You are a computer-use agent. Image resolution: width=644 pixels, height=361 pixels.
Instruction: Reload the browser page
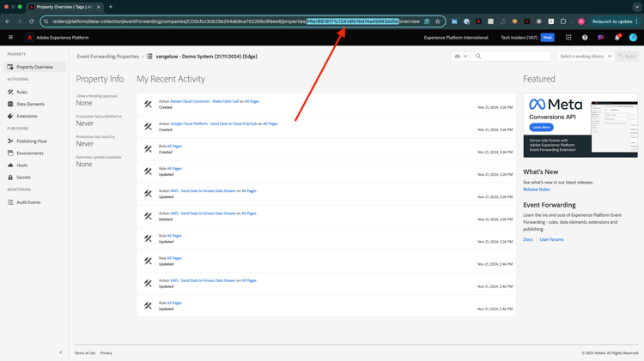pyautogui.click(x=31, y=21)
